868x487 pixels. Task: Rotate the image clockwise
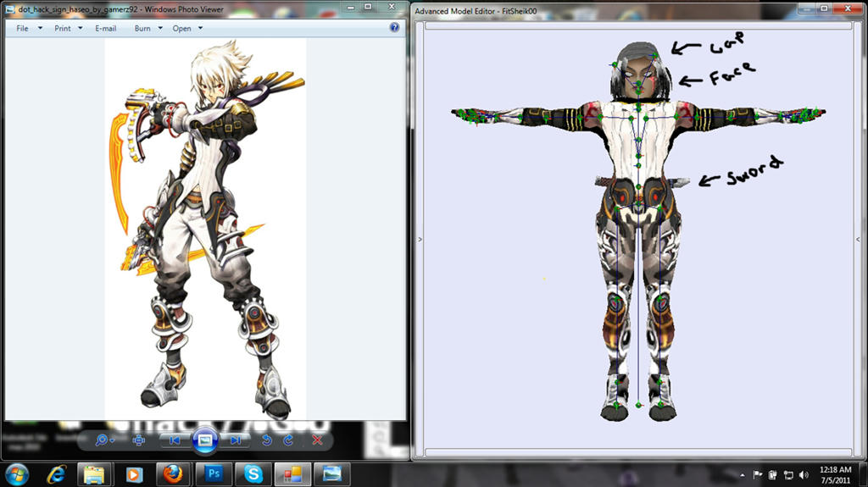288,440
